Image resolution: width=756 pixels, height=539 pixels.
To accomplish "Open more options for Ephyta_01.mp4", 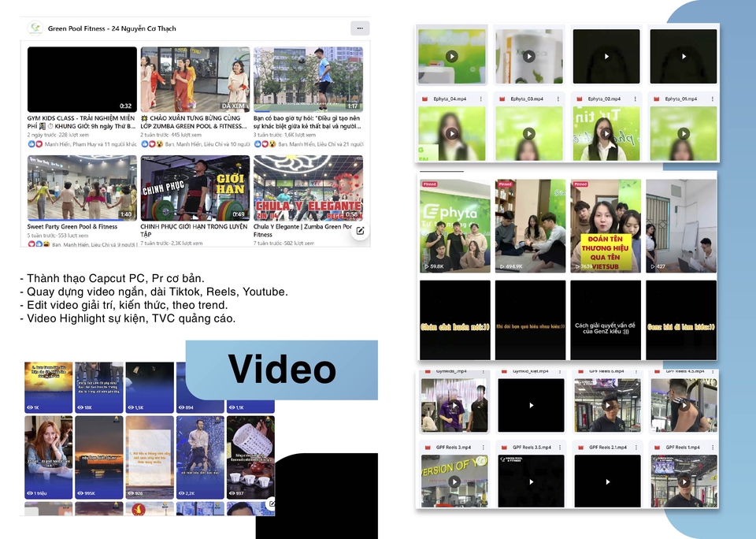I will point(713,99).
